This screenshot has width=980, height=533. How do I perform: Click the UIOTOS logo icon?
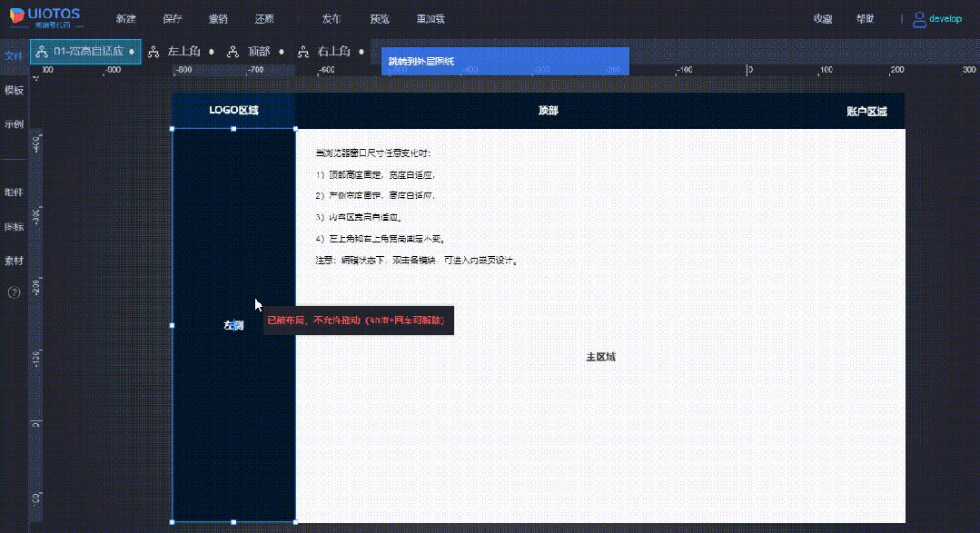[15, 16]
